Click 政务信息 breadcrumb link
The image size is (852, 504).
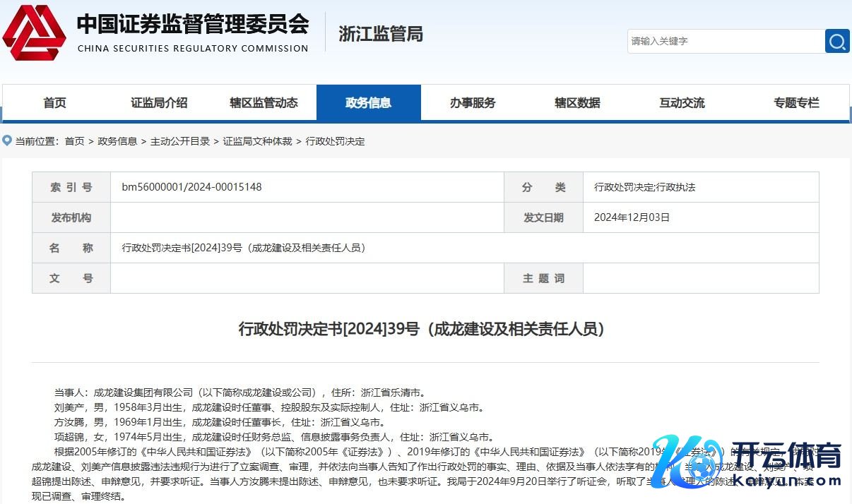pos(117,141)
